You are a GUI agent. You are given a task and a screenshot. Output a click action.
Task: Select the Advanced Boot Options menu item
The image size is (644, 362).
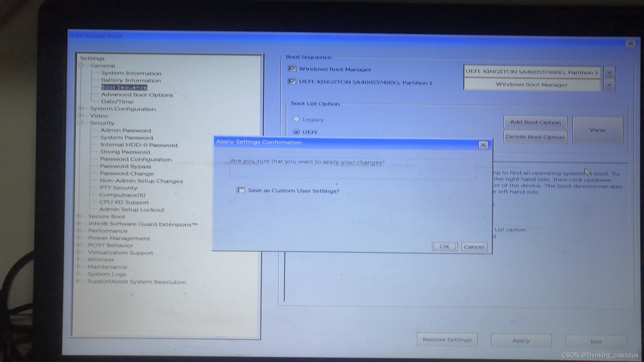coord(137,95)
